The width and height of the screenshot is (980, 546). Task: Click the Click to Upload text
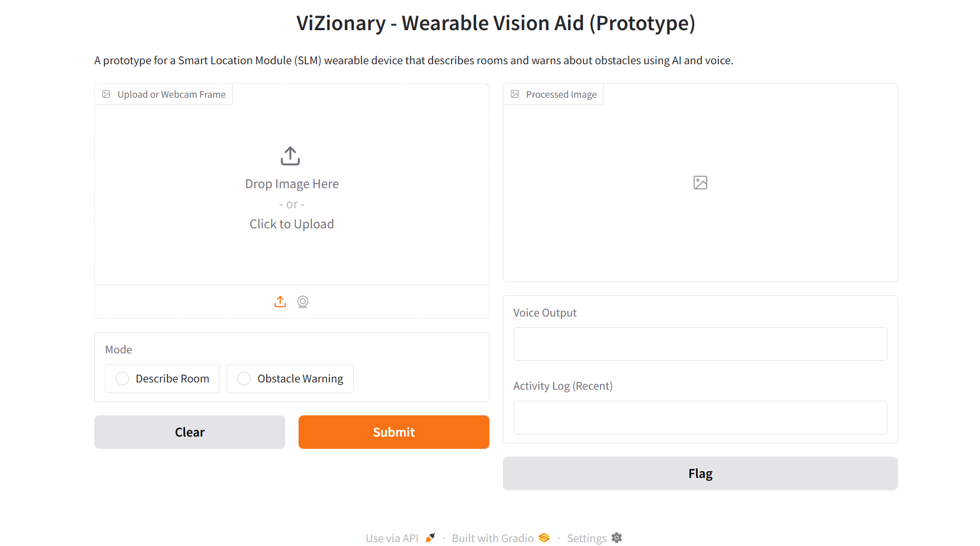click(291, 224)
